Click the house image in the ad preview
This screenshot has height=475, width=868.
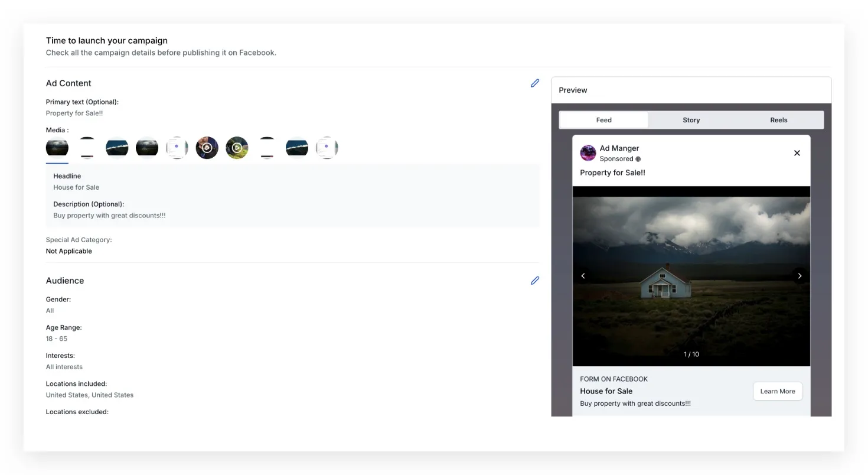(x=691, y=276)
